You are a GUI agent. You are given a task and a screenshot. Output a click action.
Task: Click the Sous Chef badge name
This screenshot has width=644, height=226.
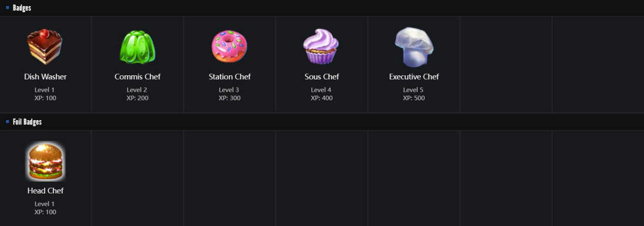pyautogui.click(x=321, y=77)
